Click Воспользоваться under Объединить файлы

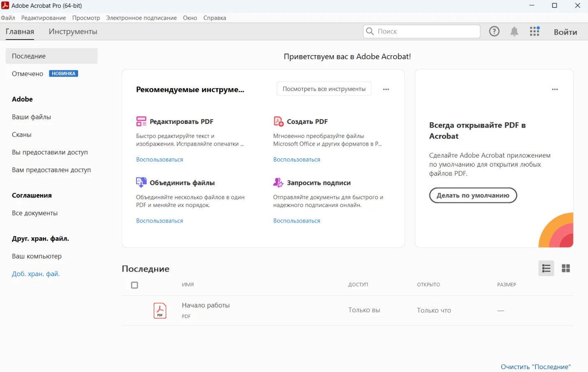pyautogui.click(x=160, y=221)
